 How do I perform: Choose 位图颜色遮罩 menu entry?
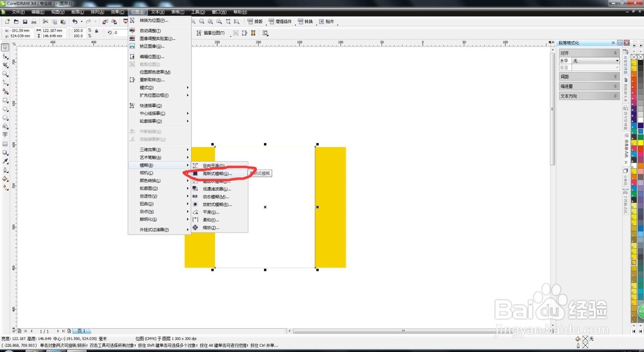159,72
